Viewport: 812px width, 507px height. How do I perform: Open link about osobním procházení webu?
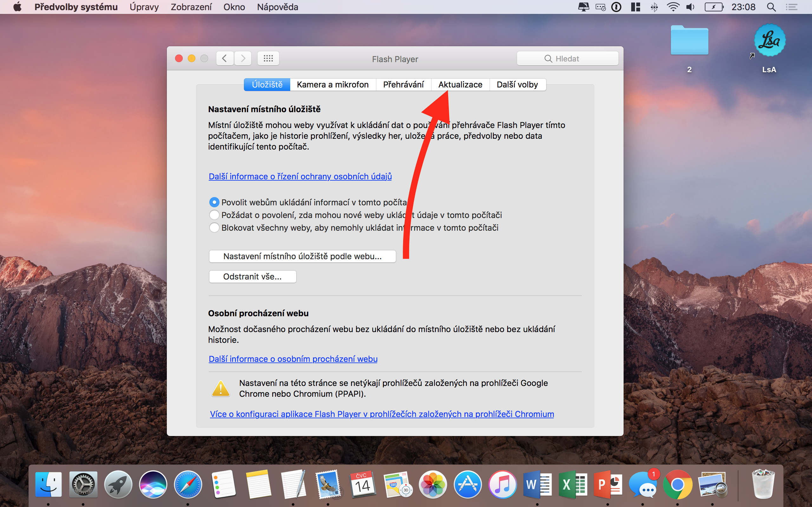[292, 359]
